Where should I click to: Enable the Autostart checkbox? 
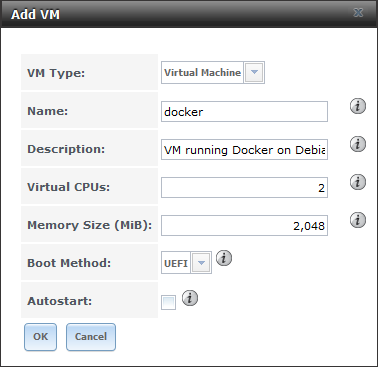[168, 303]
